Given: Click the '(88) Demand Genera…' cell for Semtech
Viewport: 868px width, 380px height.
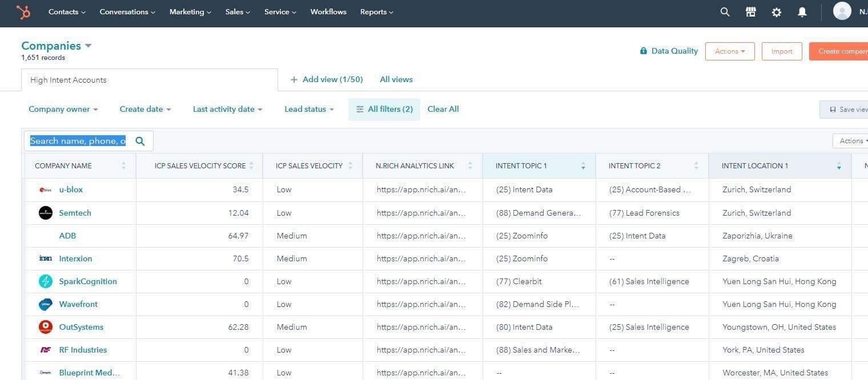Looking at the screenshot, I should [539, 213].
